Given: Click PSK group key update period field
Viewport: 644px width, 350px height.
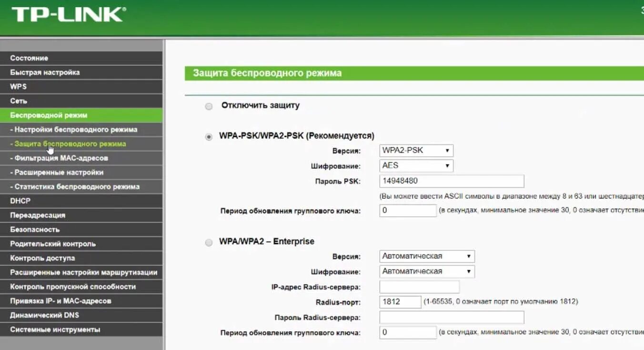Looking at the screenshot, I should [408, 210].
